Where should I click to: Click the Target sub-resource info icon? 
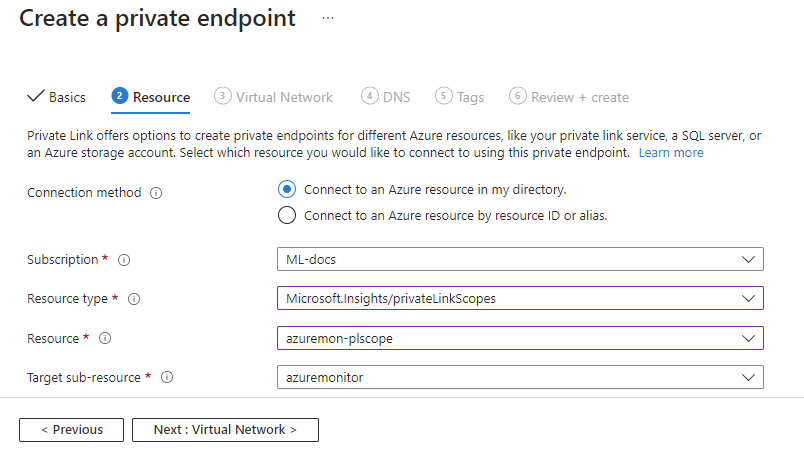coord(167,377)
